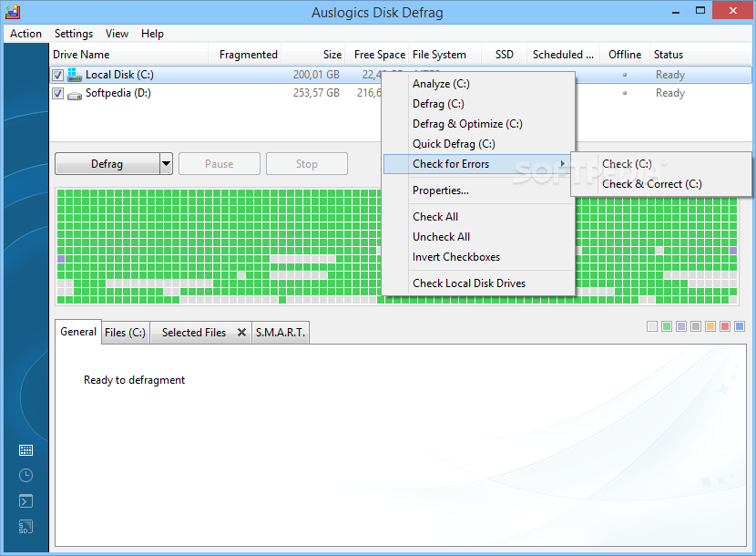Image resolution: width=756 pixels, height=556 pixels.
Task: Click the 253,57 GB size cell
Action: [316, 93]
